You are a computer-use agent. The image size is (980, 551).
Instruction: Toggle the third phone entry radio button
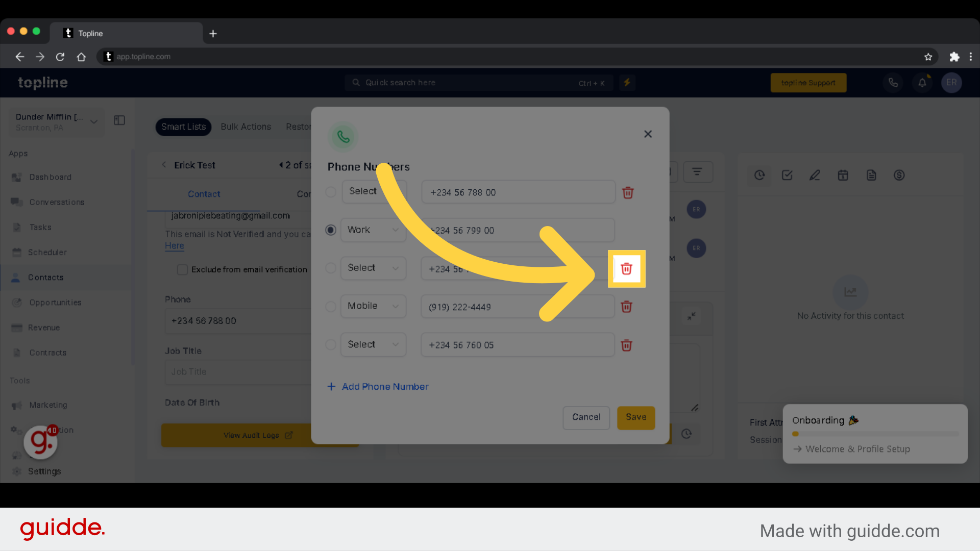[330, 268]
